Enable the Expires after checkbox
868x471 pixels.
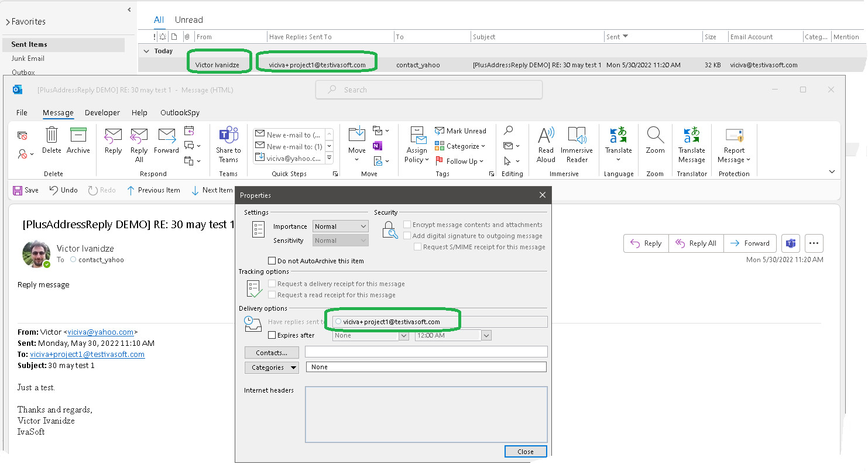tap(272, 335)
